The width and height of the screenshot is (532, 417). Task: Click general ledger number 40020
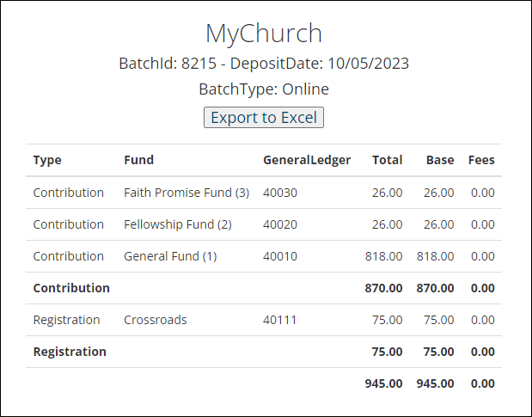point(280,224)
